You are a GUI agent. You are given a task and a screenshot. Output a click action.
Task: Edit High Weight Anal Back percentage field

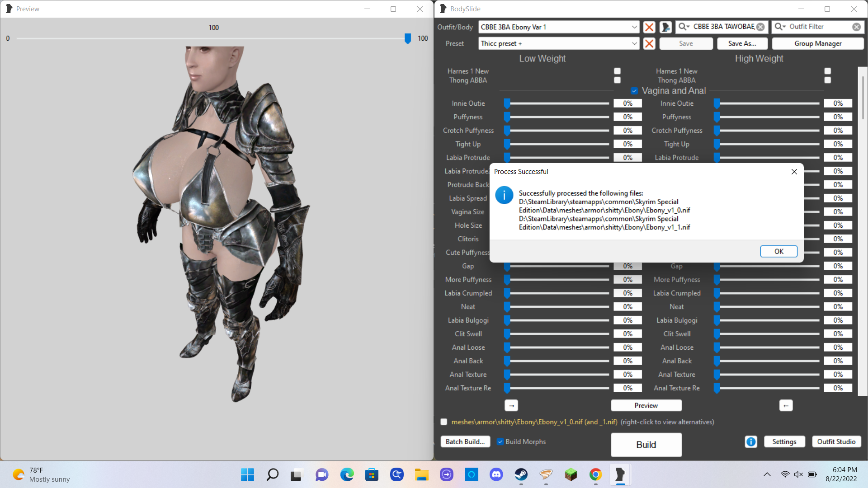coord(838,361)
